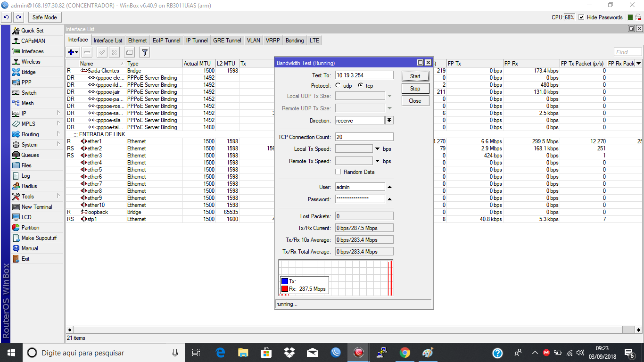Click the Find search box
The image size is (644, 362).
point(627,52)
